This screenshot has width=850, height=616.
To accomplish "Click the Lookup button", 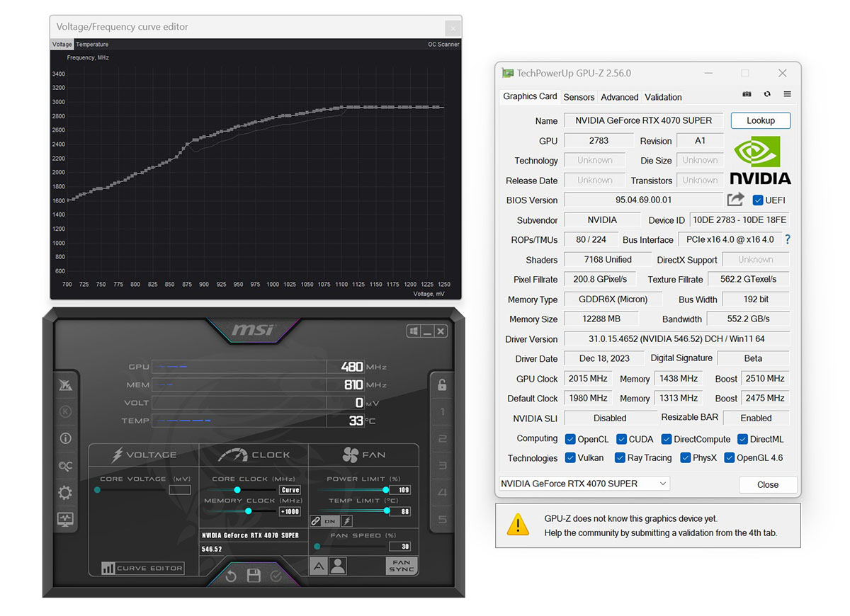I will (x=761, y=120).
